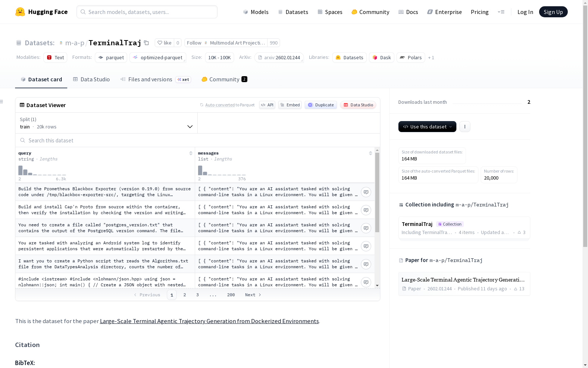This screenshot has width=588, height=368.
Task: Filter by the parquet format tag
Action: [x=111, y=57]
